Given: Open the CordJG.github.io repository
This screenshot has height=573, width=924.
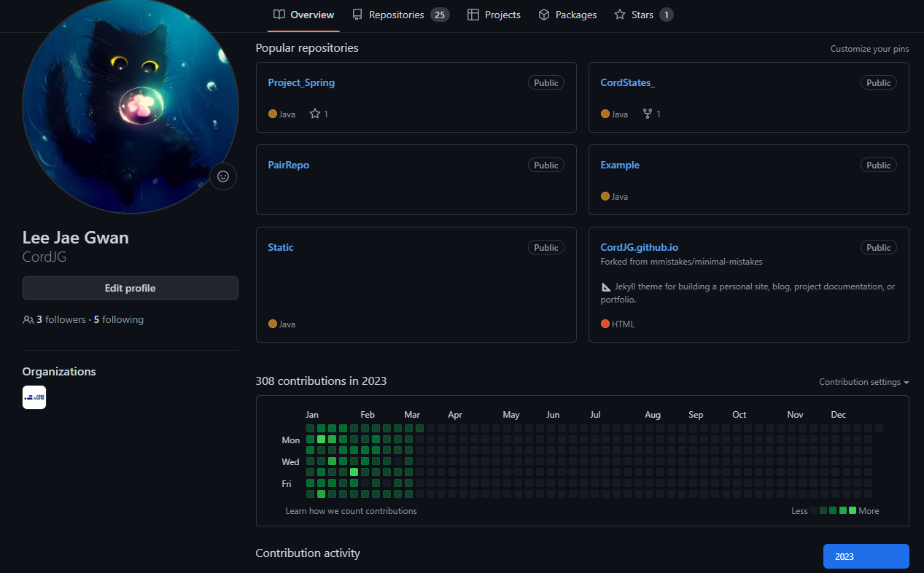Looking at the screenshot, I should click(640, 247).
